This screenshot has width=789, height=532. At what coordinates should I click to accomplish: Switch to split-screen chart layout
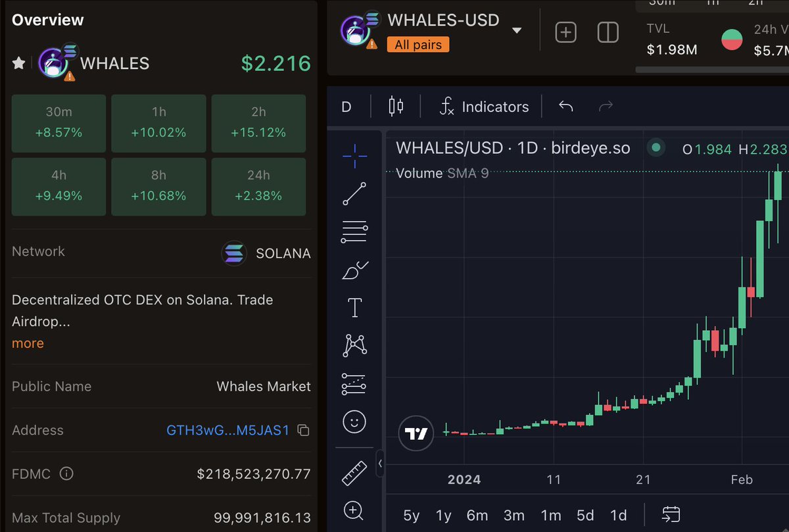coord(608,32)
